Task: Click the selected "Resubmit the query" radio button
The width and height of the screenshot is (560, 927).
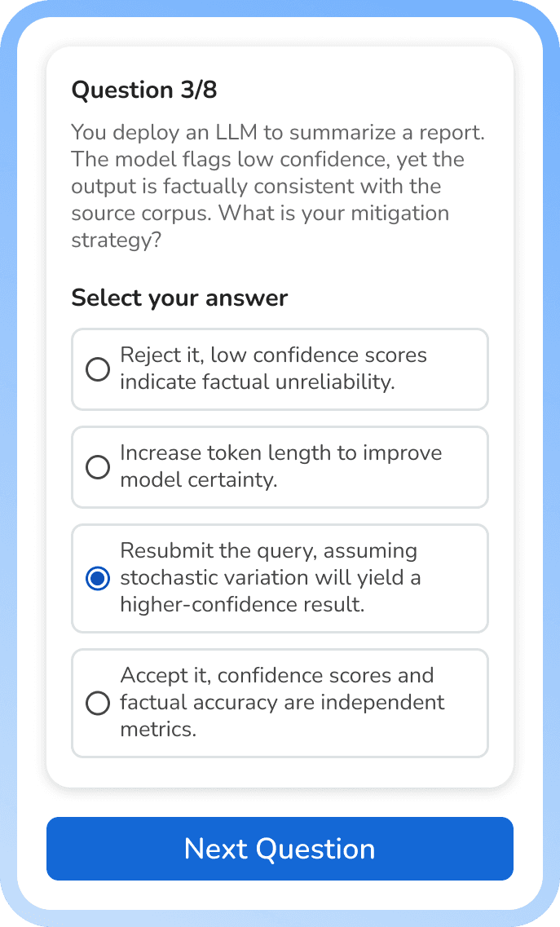Action: pos(98,579)
